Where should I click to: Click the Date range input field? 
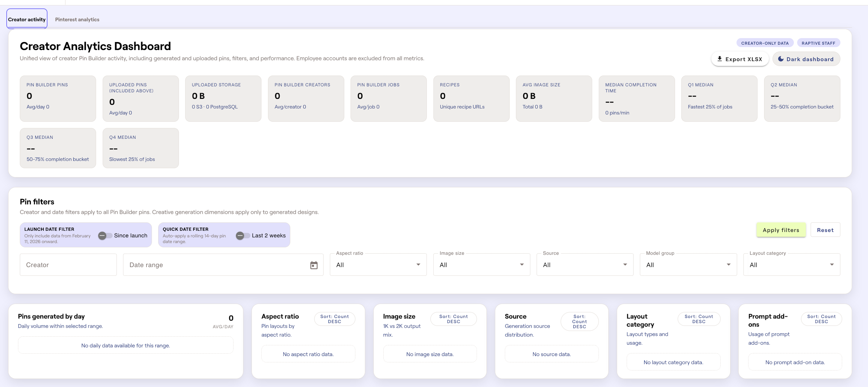(x=223, y=265)
